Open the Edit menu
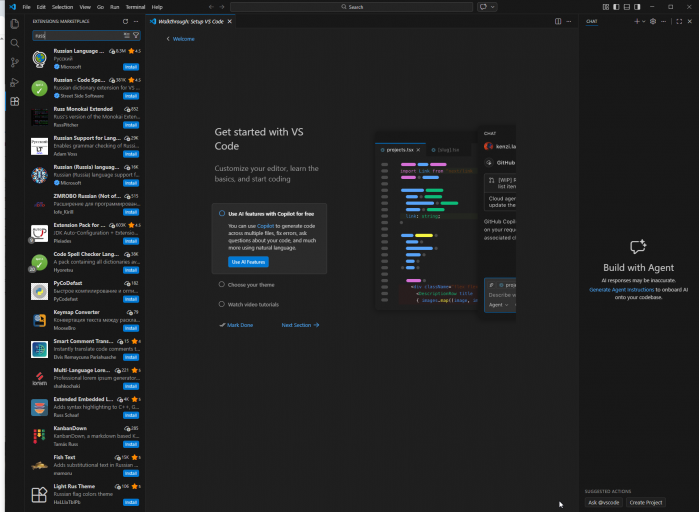This screenshot has height=512, width=699. (41, 7)
